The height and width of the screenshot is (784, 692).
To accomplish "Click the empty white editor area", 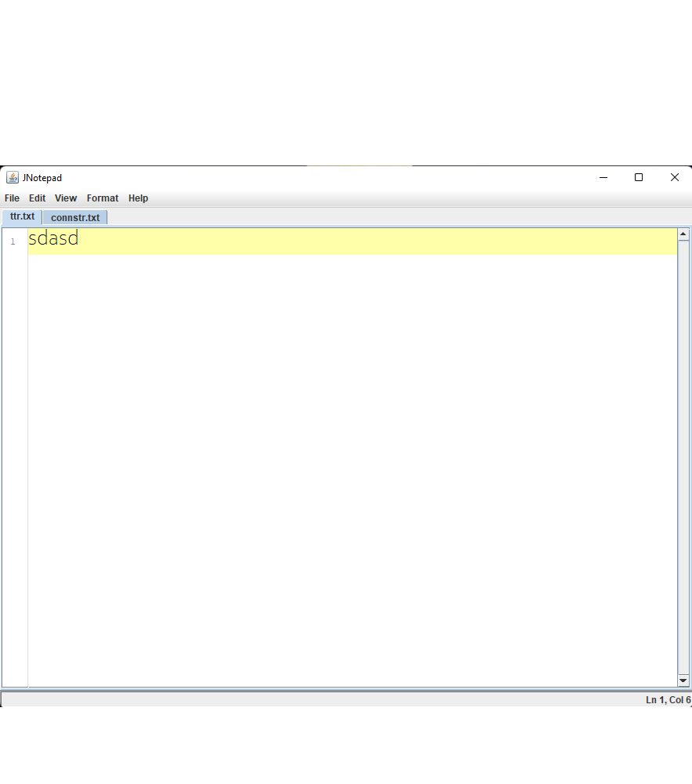I will click(353, 470).
